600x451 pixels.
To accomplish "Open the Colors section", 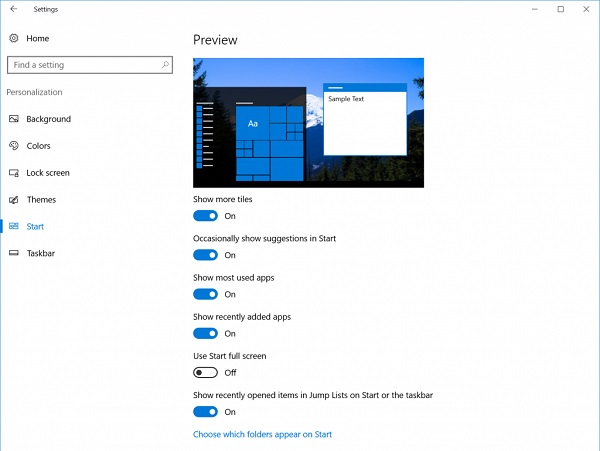I will pyautogui.click(x=38, y=146).
